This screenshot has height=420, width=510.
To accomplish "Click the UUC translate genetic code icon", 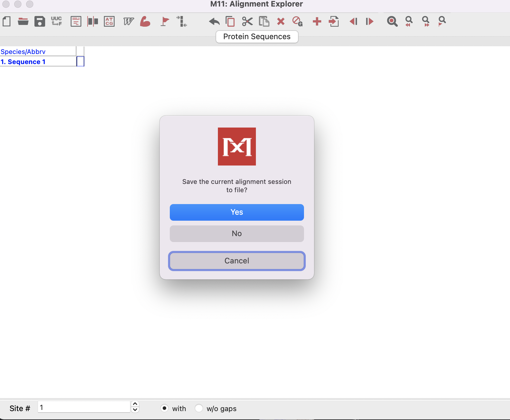I will click(x=56, y=21).
